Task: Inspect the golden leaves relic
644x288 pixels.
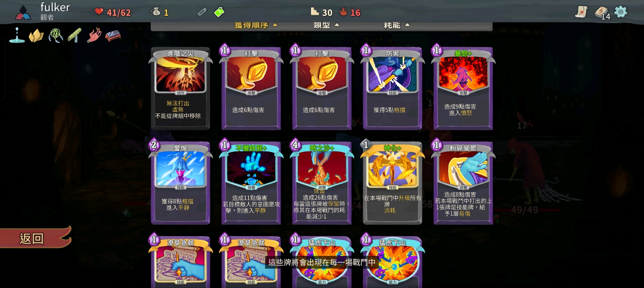Action: pos(36,36)
